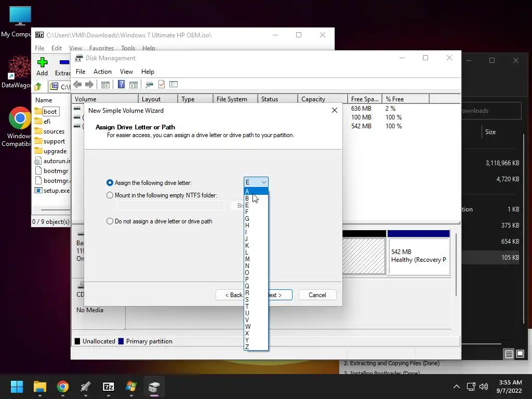Viewport: 532px width, 399px height.
Task: Click the Extract button in 7-Zip
Action: tap(63, 66)
